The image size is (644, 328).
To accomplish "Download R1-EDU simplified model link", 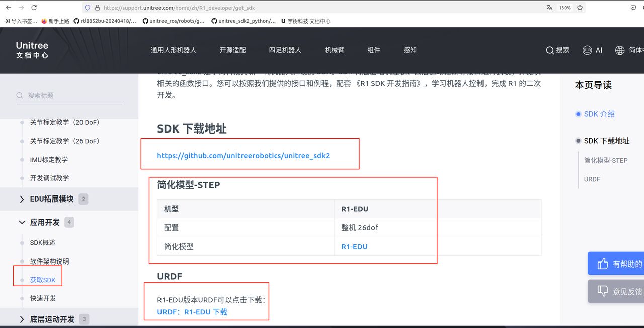I will 354,247.
